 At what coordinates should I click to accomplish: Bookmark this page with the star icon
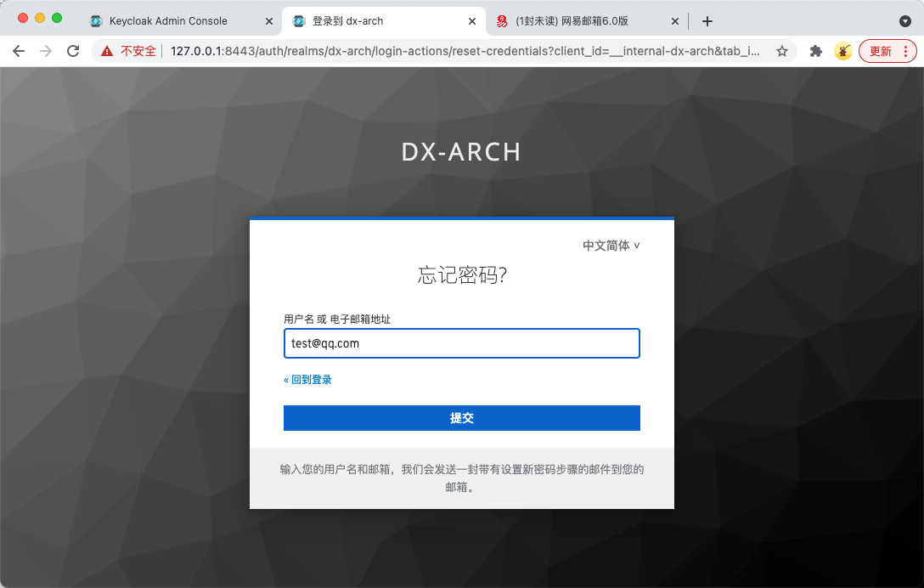782,51
